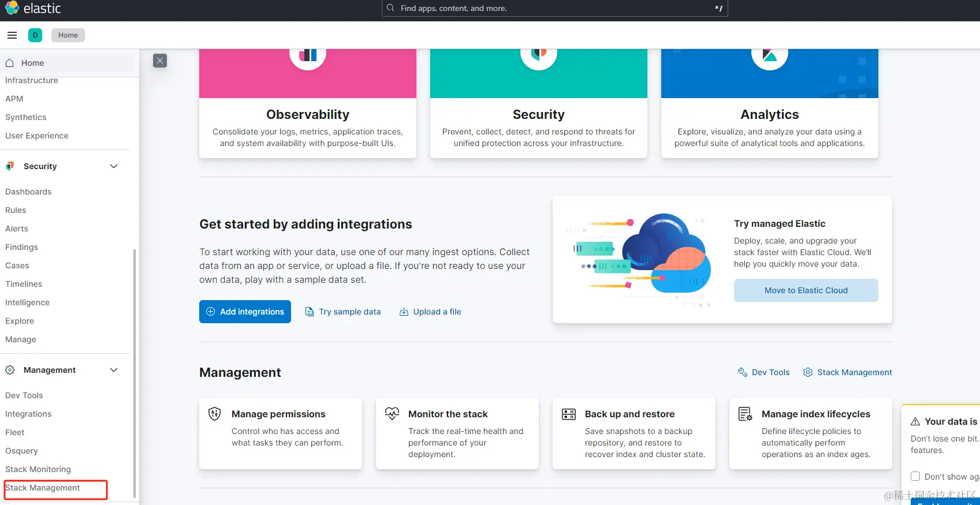
Task: Click the Stack Management gear icon in header
Action: [x=808, y=372]
